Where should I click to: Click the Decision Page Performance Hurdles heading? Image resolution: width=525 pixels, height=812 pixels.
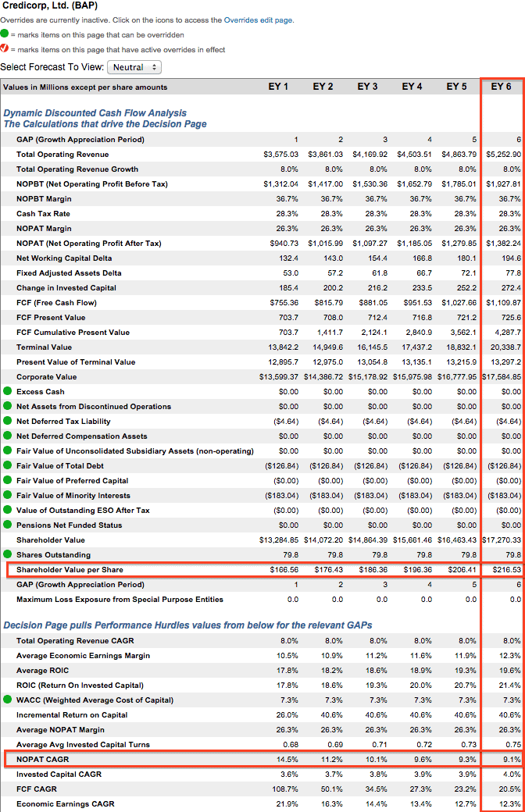click(x=187, y=625)
